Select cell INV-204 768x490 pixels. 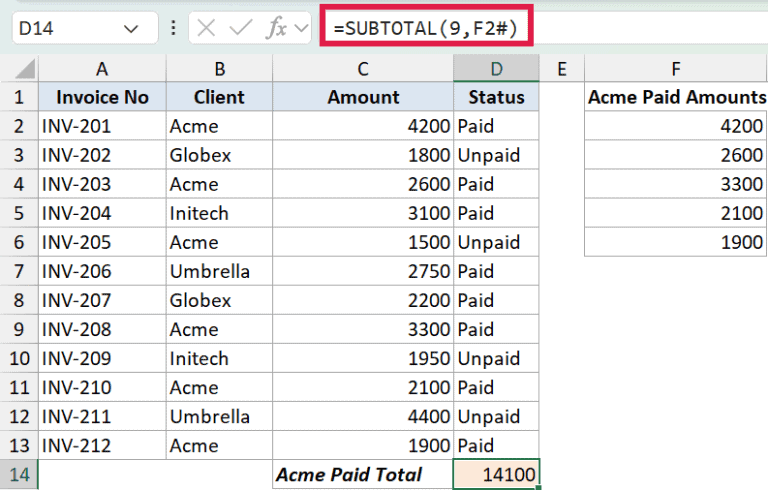[x=102, y=213]
